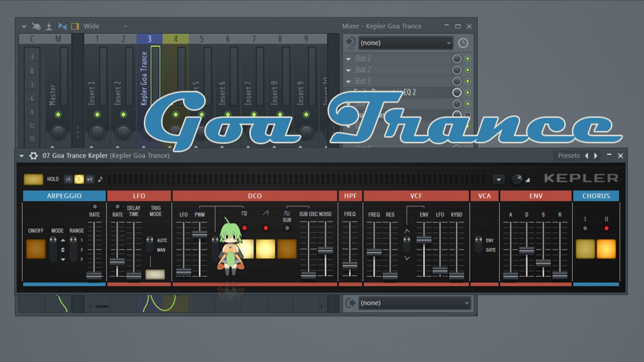Toggle Chorus II pad
The width and height of the screenshot is (644, 362).
coord(606,249)
